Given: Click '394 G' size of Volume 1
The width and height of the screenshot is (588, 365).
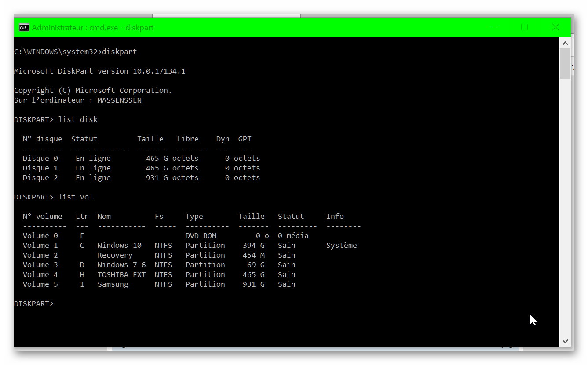Looking at the screenshot, I should pyautogui.click(x=254, y=246).
